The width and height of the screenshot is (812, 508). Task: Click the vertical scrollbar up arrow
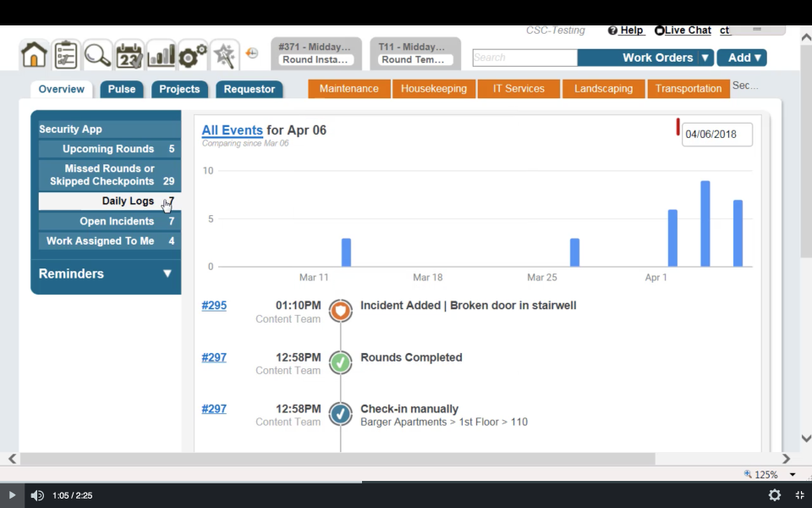[806, 37]
